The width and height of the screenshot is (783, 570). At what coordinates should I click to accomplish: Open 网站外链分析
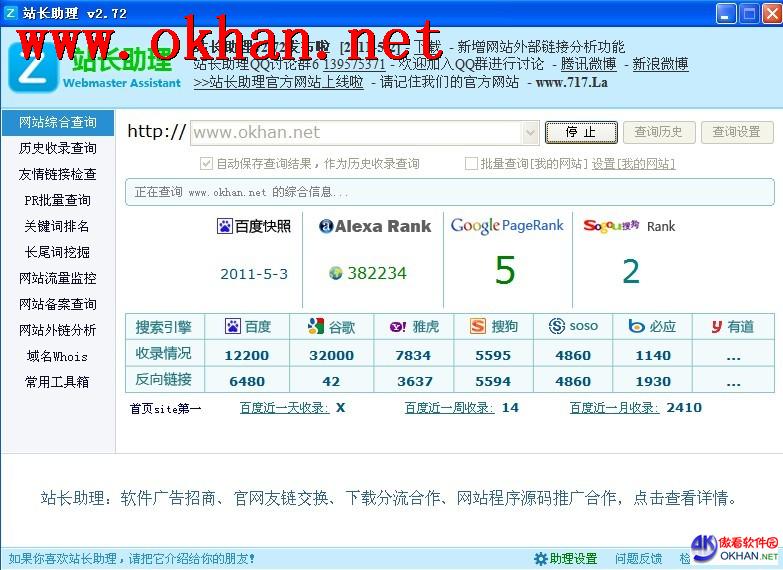pos(58,330)
